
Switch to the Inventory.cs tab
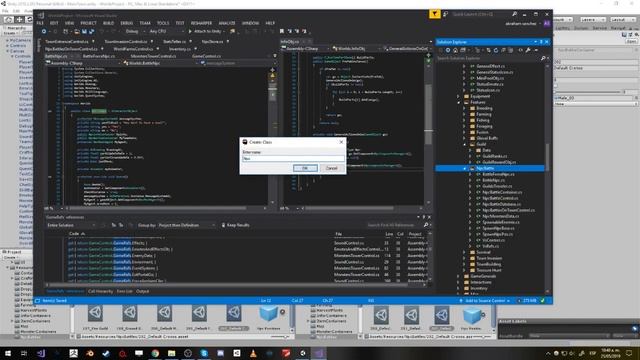pos(180,49)
